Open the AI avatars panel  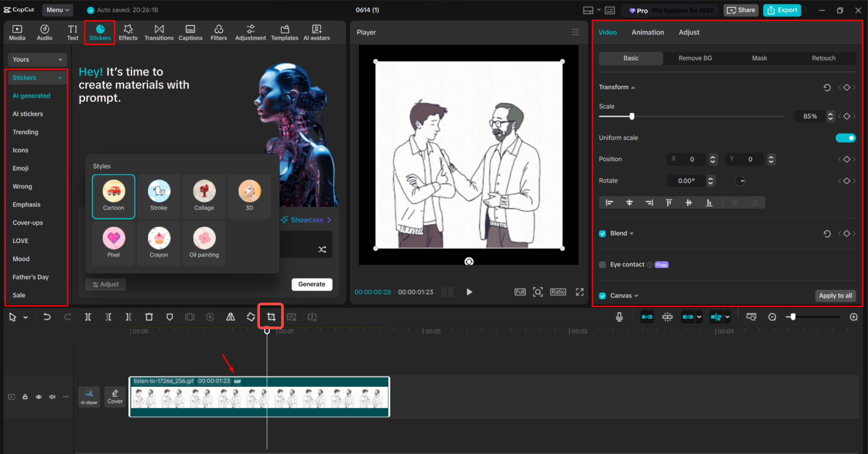316,32
